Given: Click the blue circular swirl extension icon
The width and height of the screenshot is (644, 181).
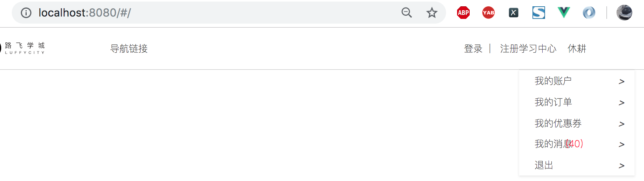Looking at the screenshot, I should click(589, 13).
